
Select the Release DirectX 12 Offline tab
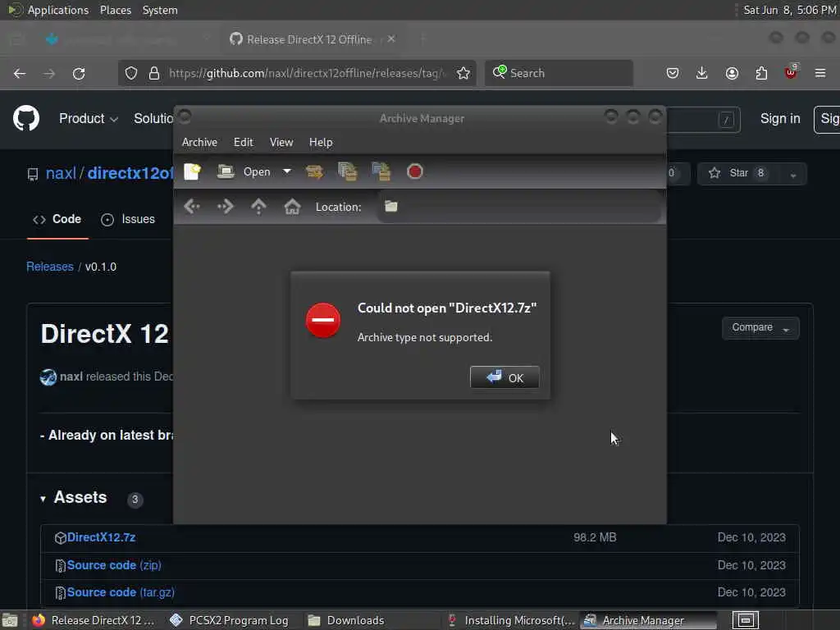[x=309, y=39]
